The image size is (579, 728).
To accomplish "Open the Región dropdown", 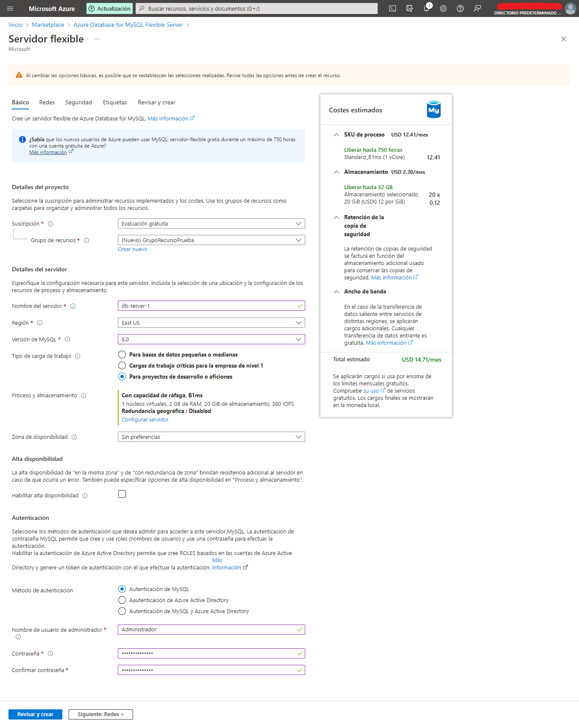I will point(211,323).
